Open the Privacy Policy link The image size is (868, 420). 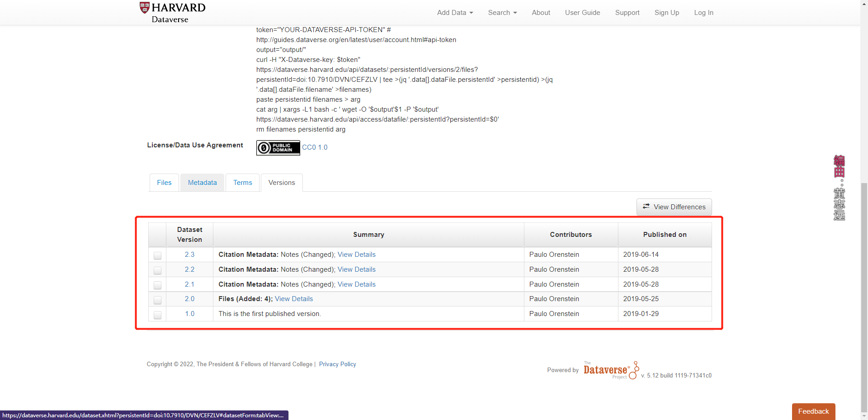click(337, 364)
